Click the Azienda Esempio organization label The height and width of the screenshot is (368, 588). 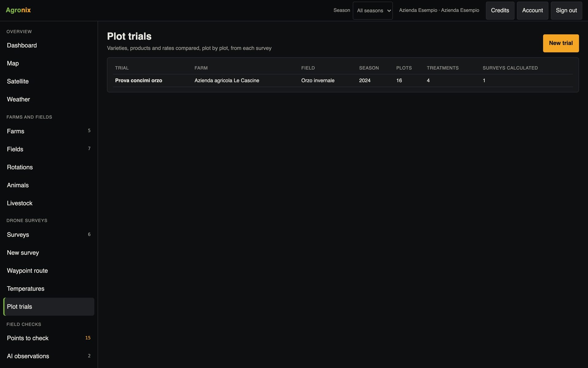click(x=439, y=10)
